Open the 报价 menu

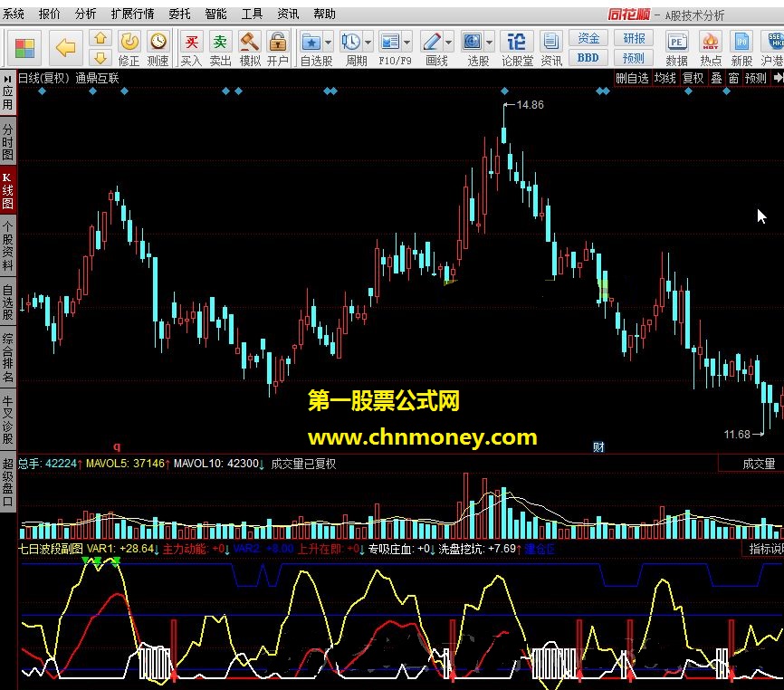click(50, 14)
